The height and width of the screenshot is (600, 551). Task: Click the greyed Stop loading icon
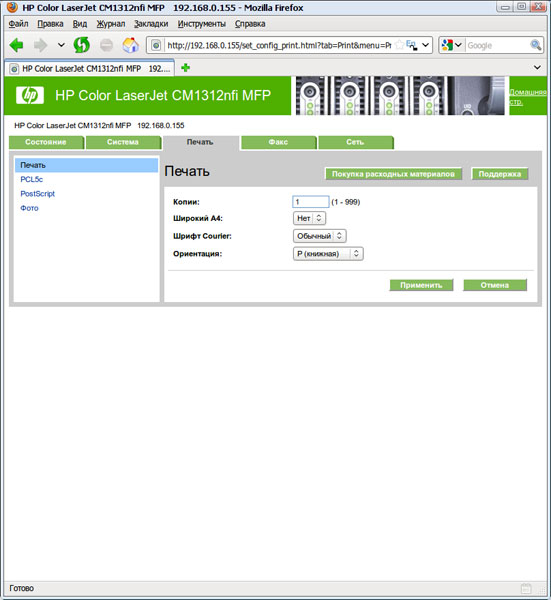click(x=106, y=45)
